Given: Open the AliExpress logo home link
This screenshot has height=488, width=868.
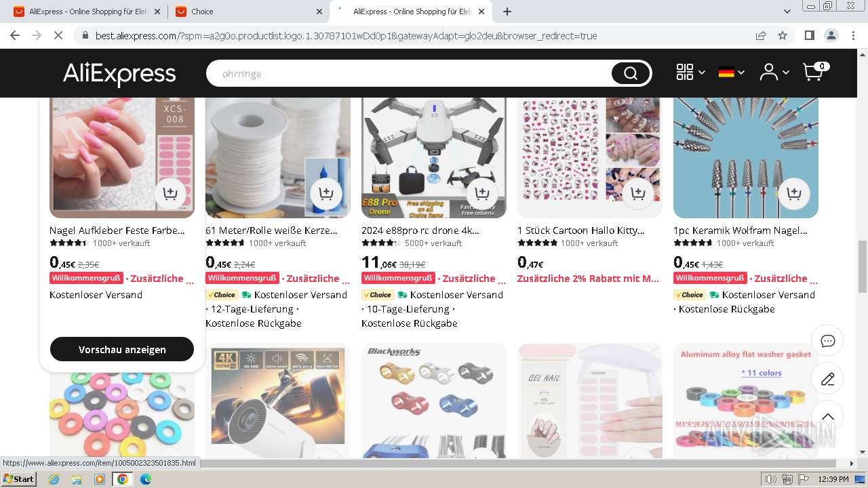Looking at the screenshot, I should 119,73.
